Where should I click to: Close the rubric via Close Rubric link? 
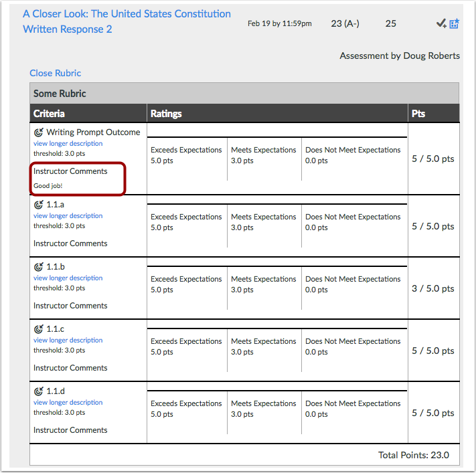pyautogui.click(x=56, y=73)
